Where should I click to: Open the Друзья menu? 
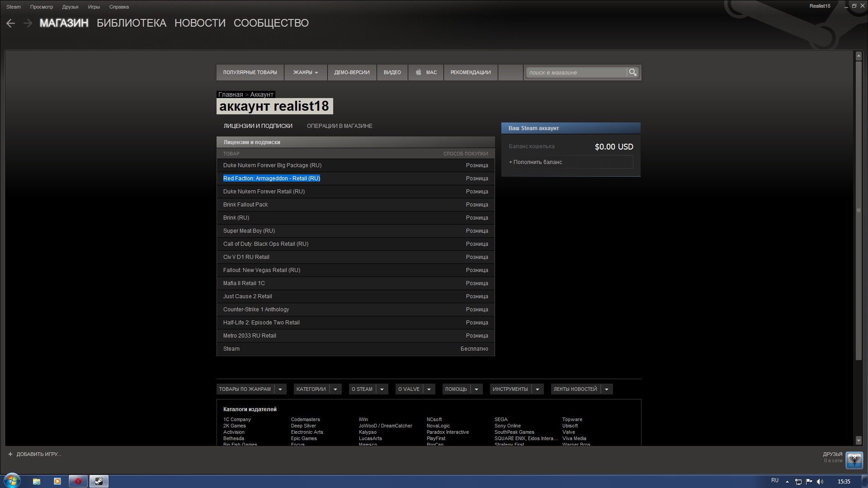[x=70, y=7]
